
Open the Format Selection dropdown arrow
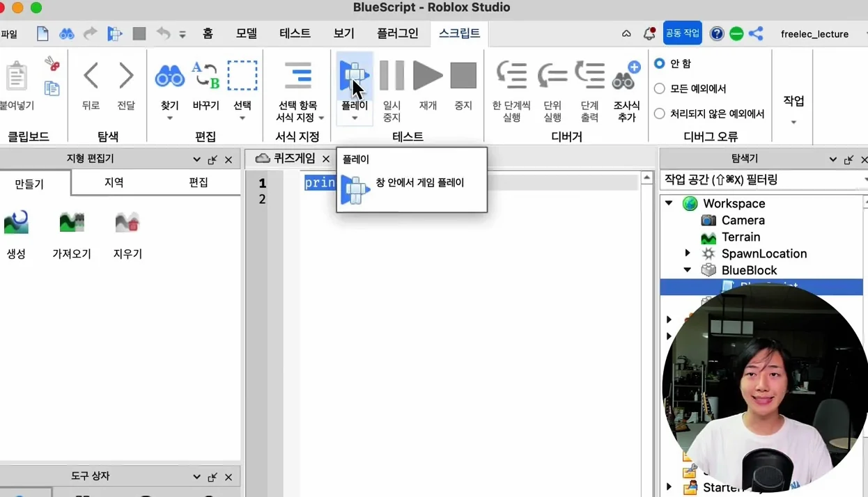point(321,118)
